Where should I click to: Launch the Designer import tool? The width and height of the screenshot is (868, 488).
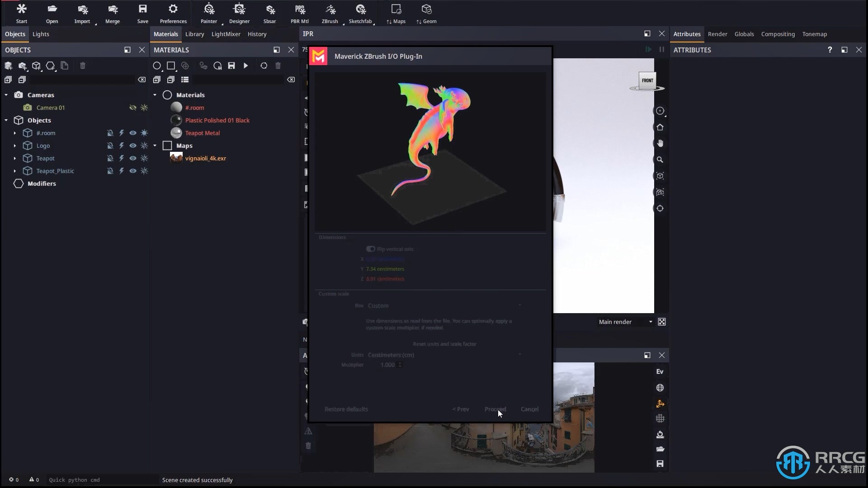pyautogui.click(x=239, y=13)
